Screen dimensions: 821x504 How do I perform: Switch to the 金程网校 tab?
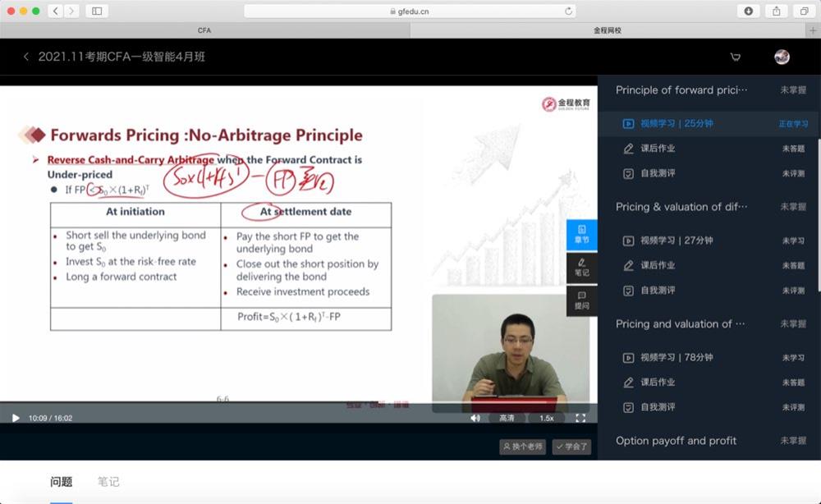608,30
